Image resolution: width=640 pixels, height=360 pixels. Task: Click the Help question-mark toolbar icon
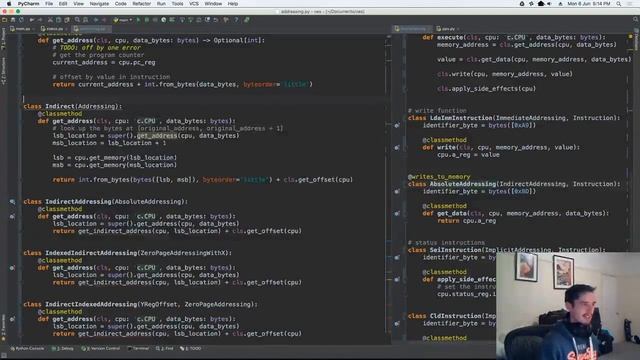click(x=236, y=20)
